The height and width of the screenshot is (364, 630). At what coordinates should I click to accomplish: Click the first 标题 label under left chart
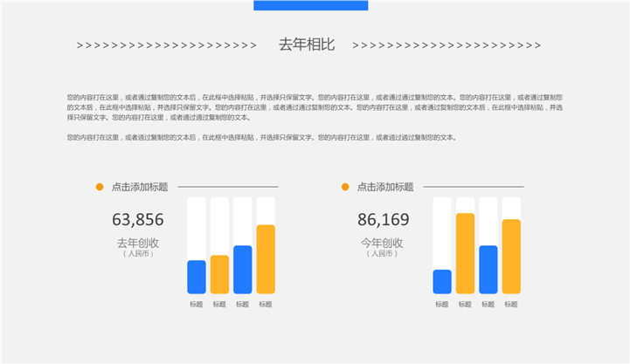click(x=197, y=304)
